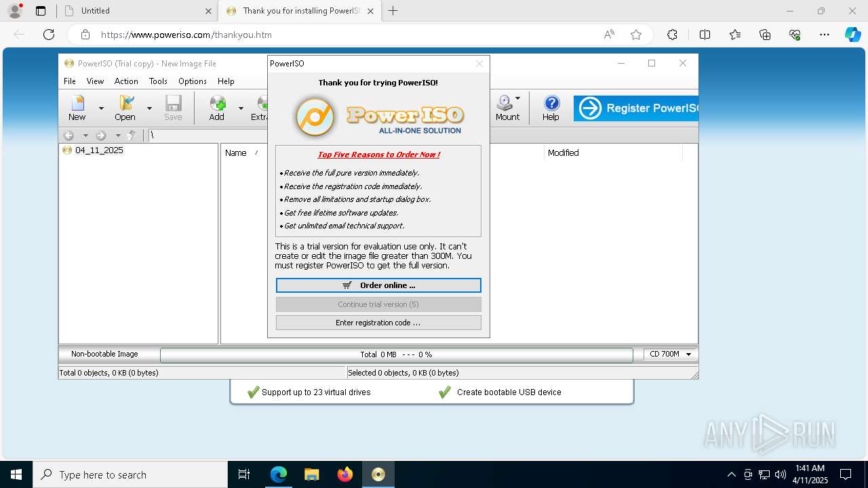Click Continue trial version button
This screenshot has height=488, width=868.
(x=378, y=304)
